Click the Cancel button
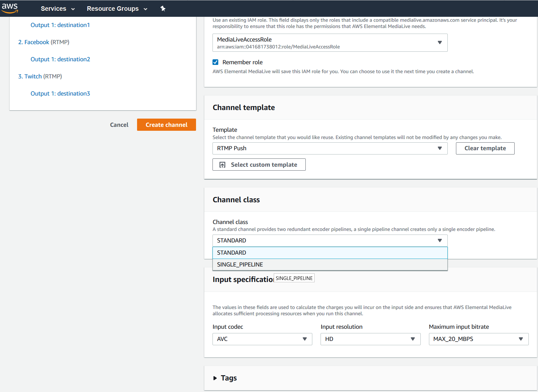 click(x=119, y=125)
